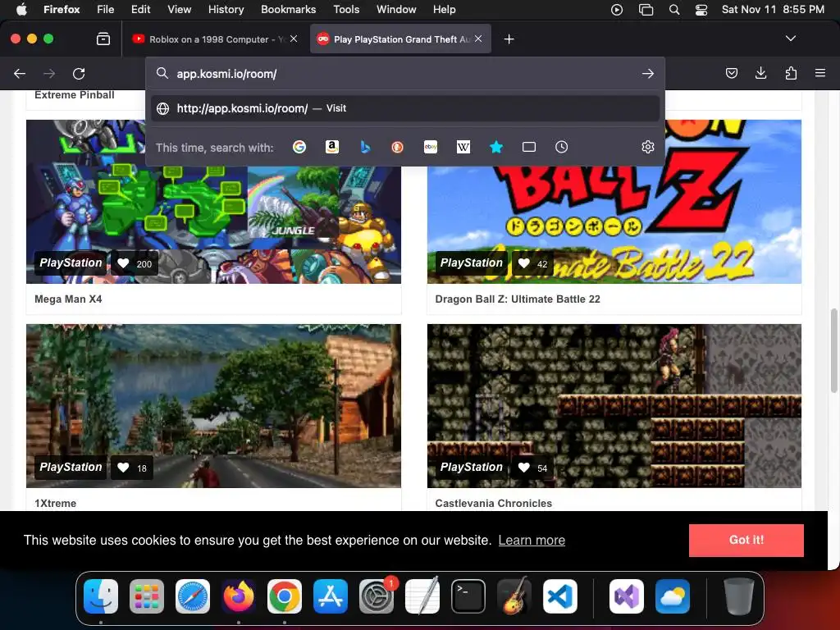Like Castlevania Chronicles with the heart icon
840x630 pixels.
click(524, 468)
